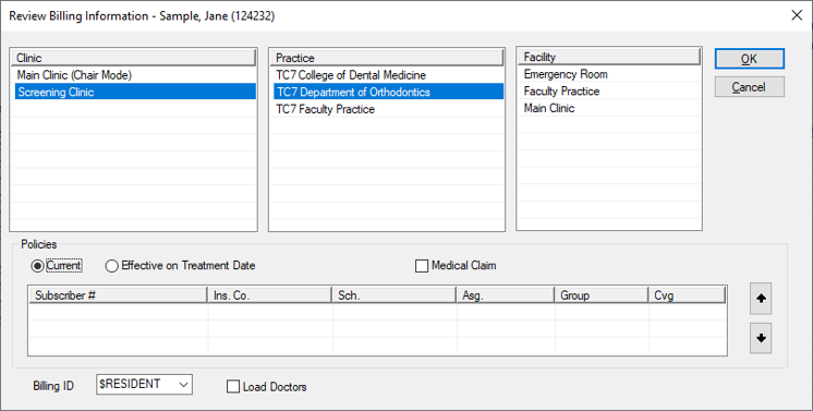Image resolution: width=813 pixels, height=411 pixels.
Task: Click the move policy down arrow
Action: [x=763, y=338]
